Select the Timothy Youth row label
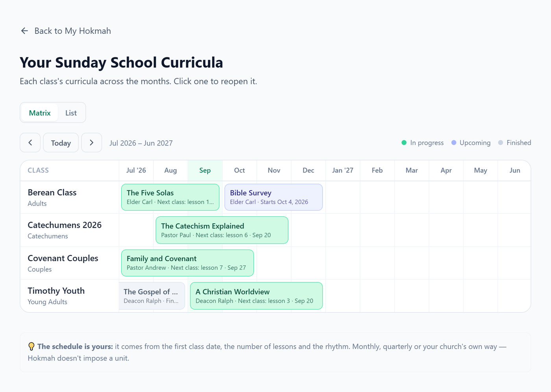The image size is (551, 392). click(x=56, y=291)
